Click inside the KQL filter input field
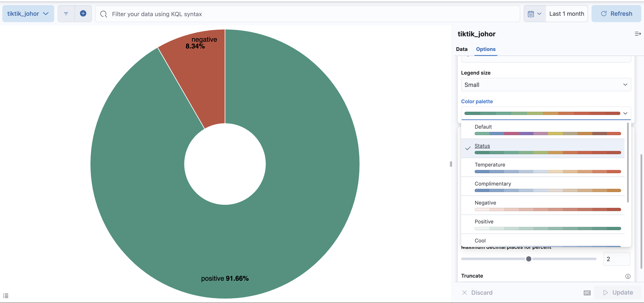This screenshot has height=303, width=644. pyautogui.click(x=250, y=14)
